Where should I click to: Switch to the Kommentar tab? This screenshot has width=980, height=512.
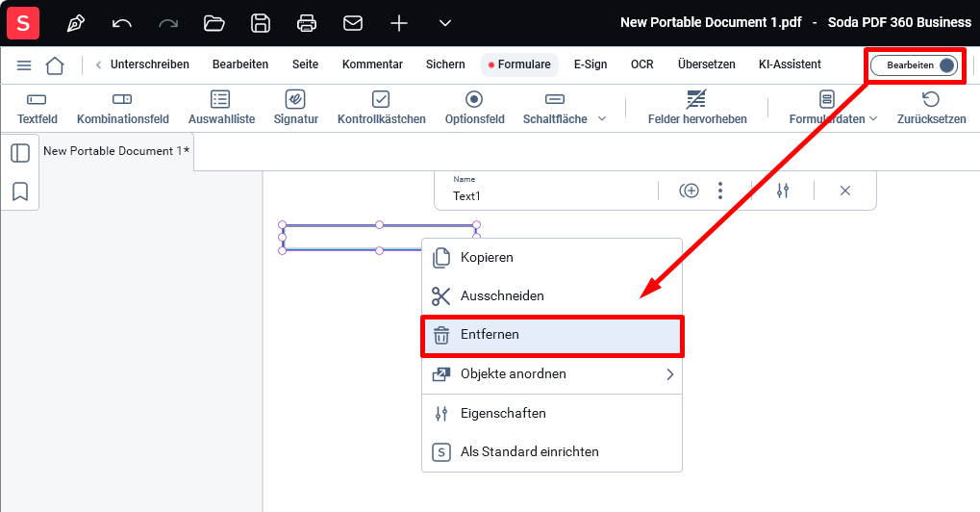[372, 64]
